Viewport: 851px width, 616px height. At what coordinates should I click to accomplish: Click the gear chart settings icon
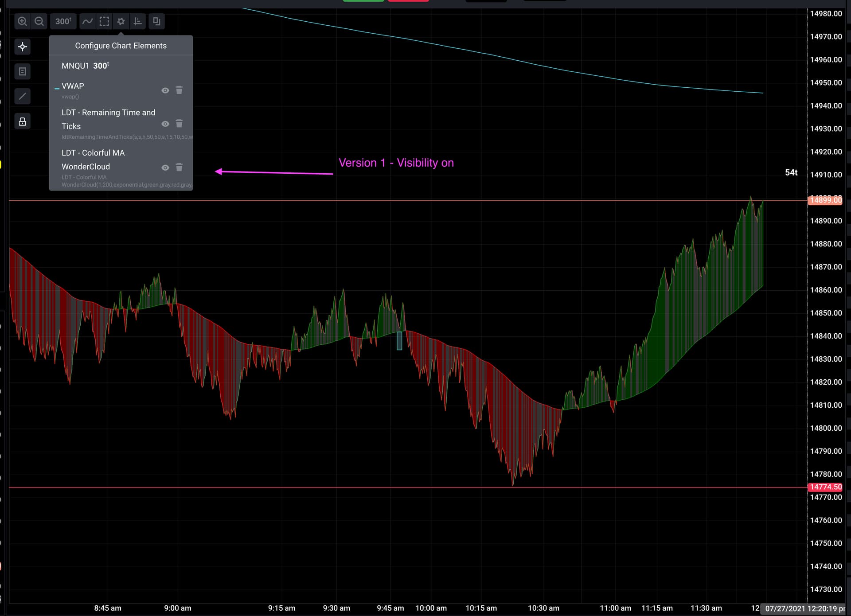(x=121, y=21)
